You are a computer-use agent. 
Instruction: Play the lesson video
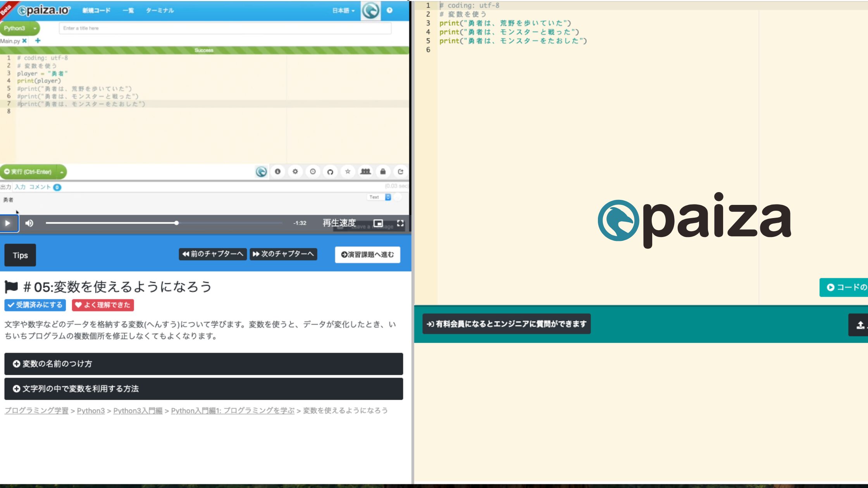pos(8,223)
